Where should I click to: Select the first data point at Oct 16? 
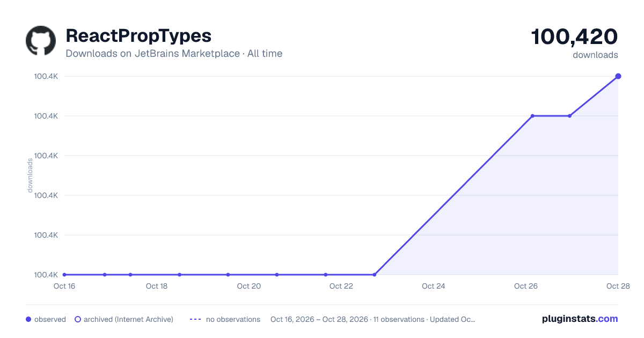click(64, 275)
